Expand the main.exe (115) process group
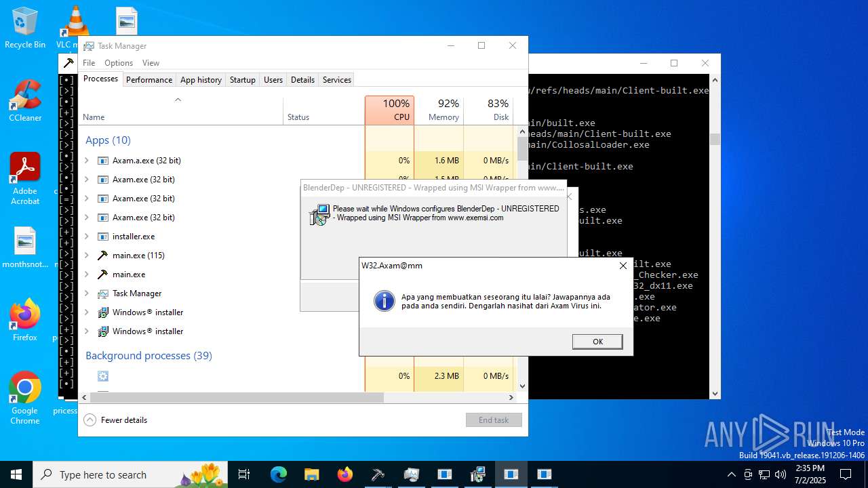Viewport: 868px width, 488px height. 86,256
